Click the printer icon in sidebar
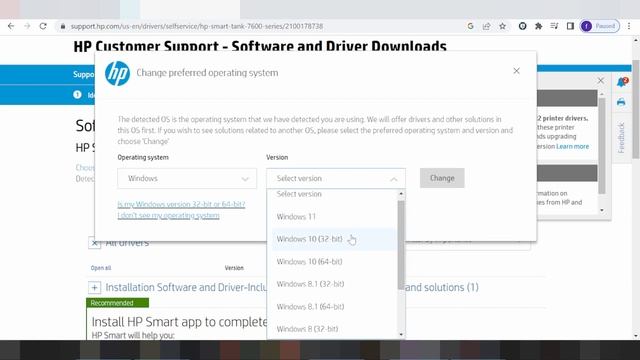Viewport: 640px width, 360px height. coord(621,102)
